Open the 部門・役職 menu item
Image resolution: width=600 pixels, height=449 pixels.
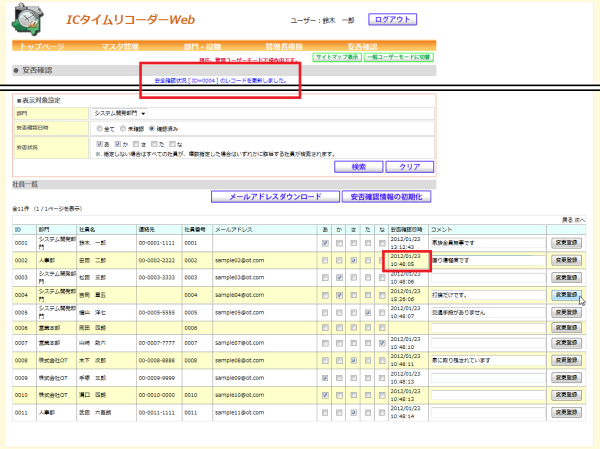tap(202, 46)
